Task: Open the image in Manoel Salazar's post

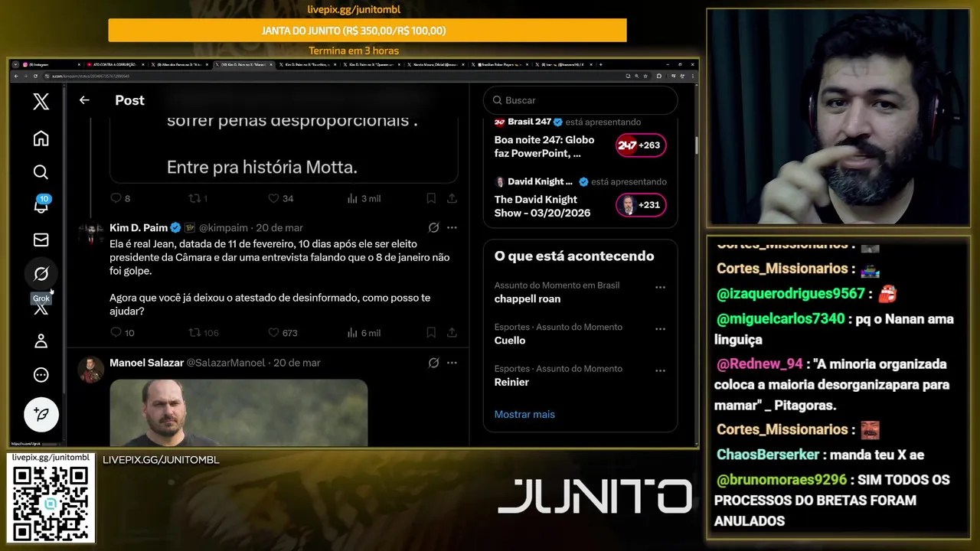Action: coord(238,412)
